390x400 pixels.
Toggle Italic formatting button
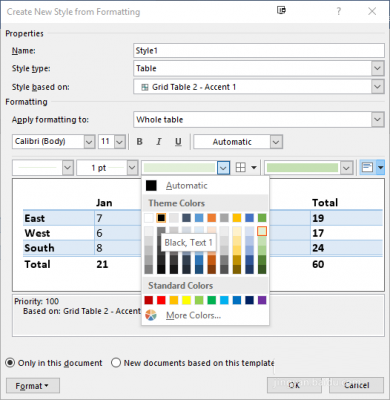tap(159, 142)
